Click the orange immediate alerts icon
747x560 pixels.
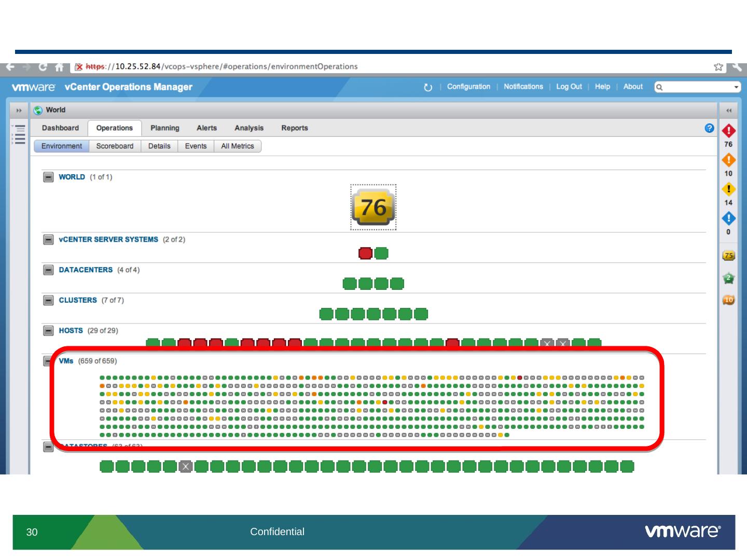coord(728,160)
